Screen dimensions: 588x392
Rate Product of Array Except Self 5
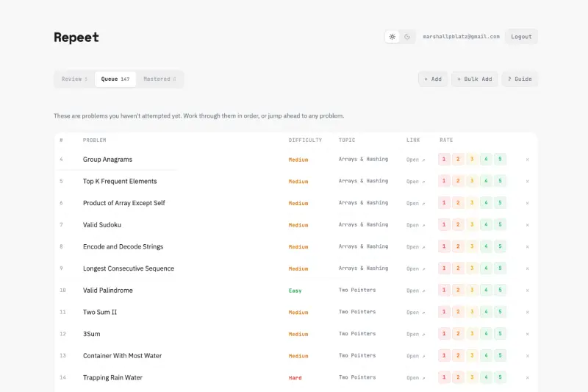500,203
